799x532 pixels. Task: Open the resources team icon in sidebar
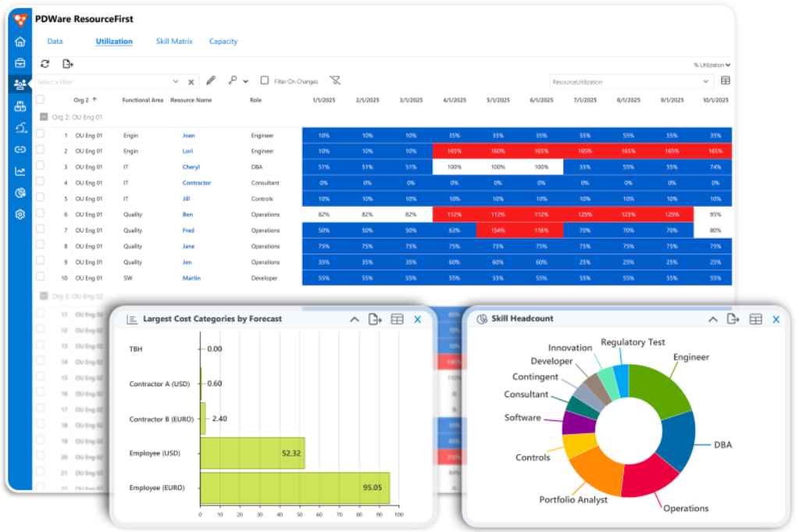[x=20, y=85]
